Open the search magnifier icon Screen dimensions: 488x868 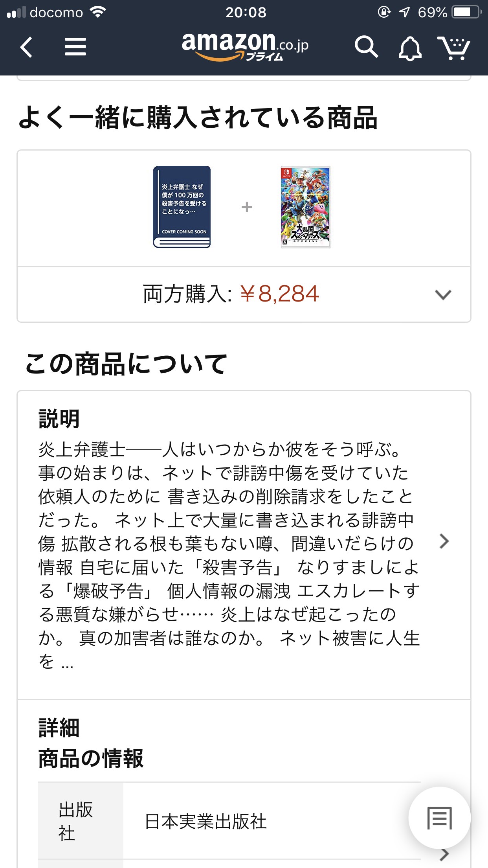pos(366,47)
